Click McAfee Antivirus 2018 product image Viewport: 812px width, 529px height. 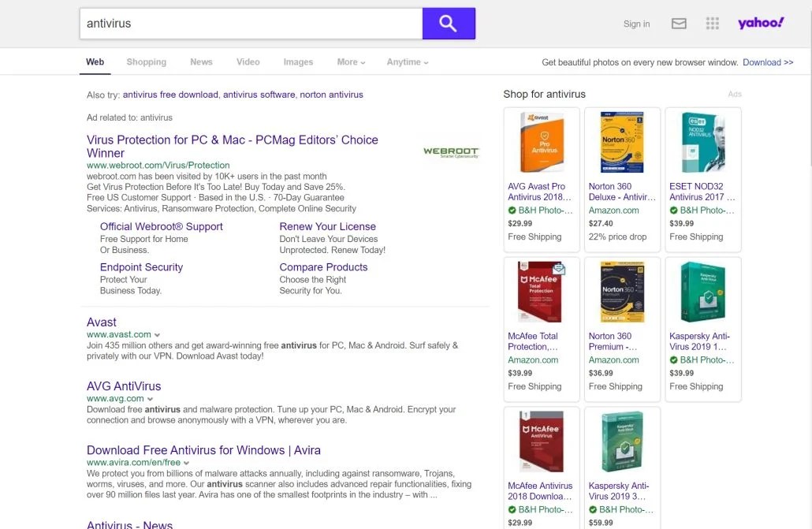pyautogui.click(x=542, y=441)
